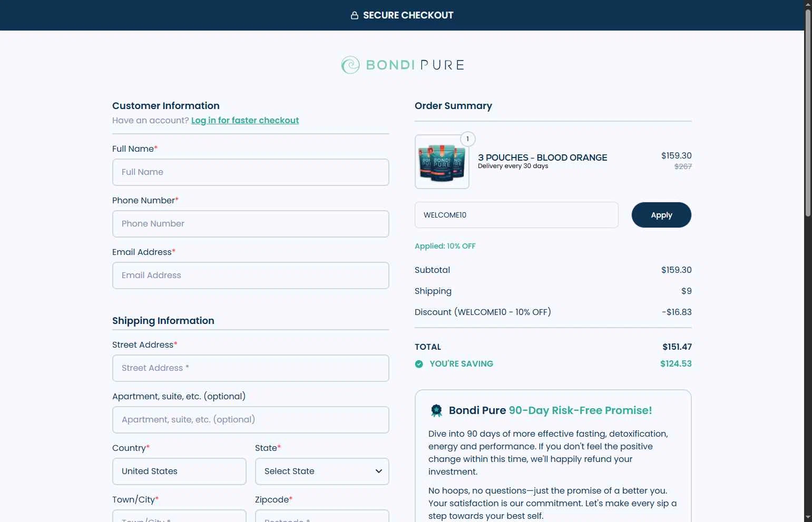Click the green saving checkmark icon
The height and width of the screenshot is (522, 812).
pyautogui.click(x=419, y=364)
